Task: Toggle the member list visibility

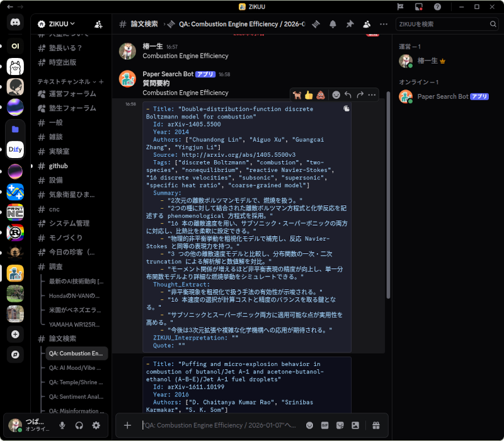Action: pos(367,24)
